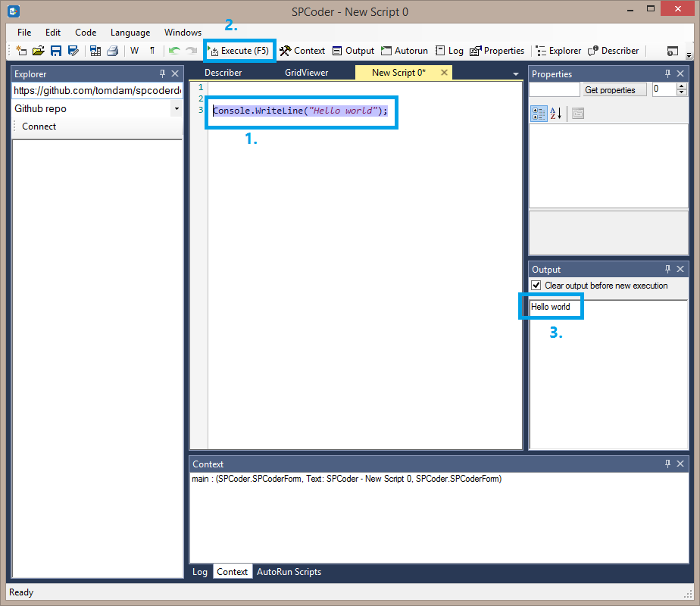
Task: Open the Context toolbar item
Action: 303,51
